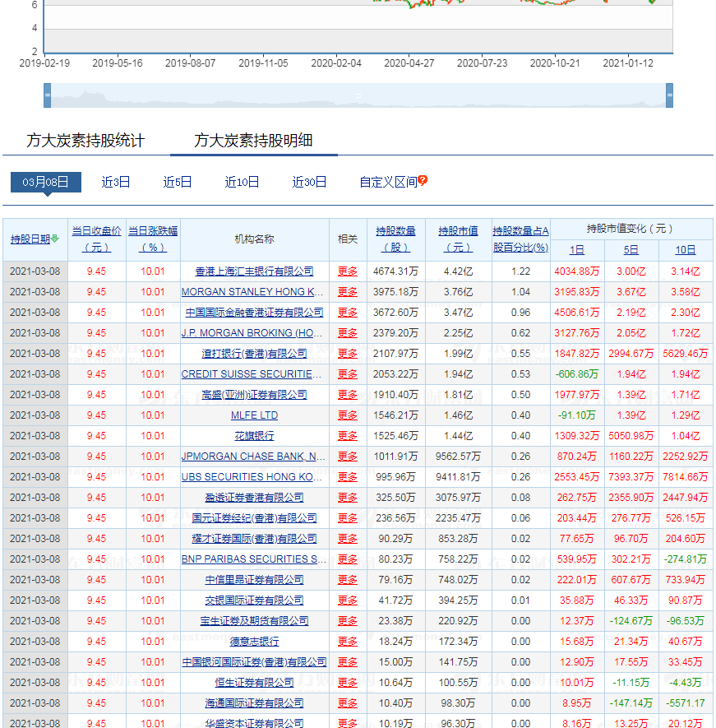The height and width of the screenshot is (728, 716).
Task: Click the green sort arrow next to 持股日期
Action: [55, 239]
